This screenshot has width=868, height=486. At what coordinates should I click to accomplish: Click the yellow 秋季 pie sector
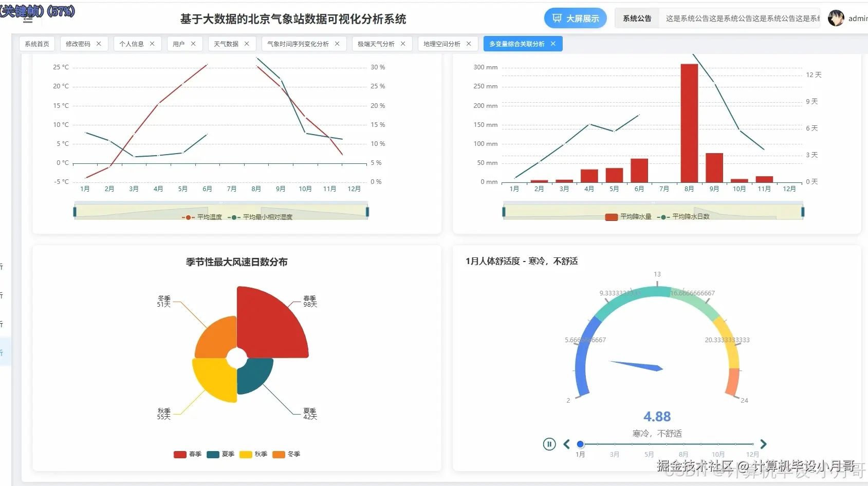pyautogui.click(x=216, y=379)
